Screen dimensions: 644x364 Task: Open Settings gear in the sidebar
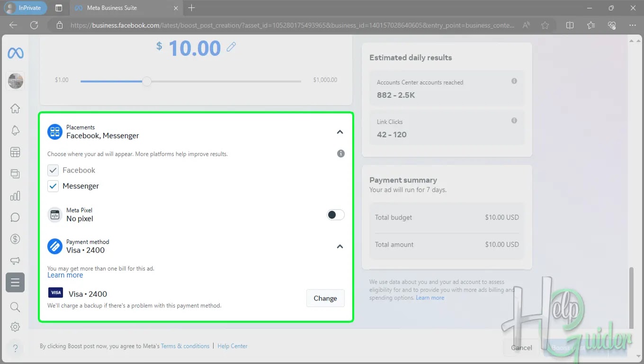[x=15, y=327]
